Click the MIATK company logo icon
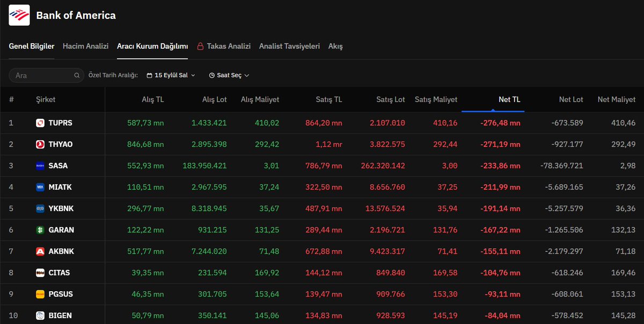The image size is (644, 324). 40,187
